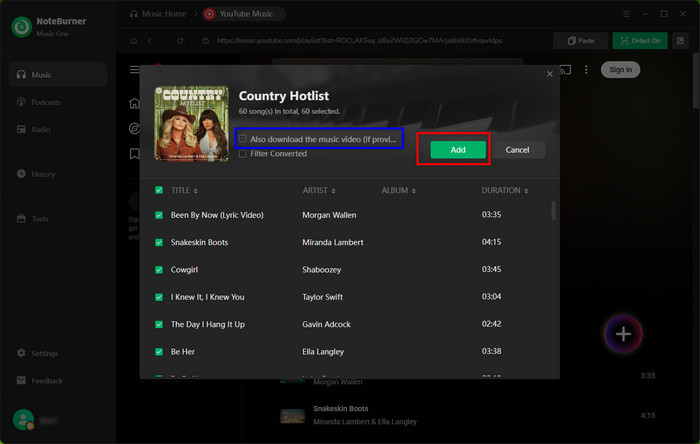Image resolution: width=700 pixels, height=444 pixels.
Task: Sort by TITLE column arrows
Action: click(196, 191)
